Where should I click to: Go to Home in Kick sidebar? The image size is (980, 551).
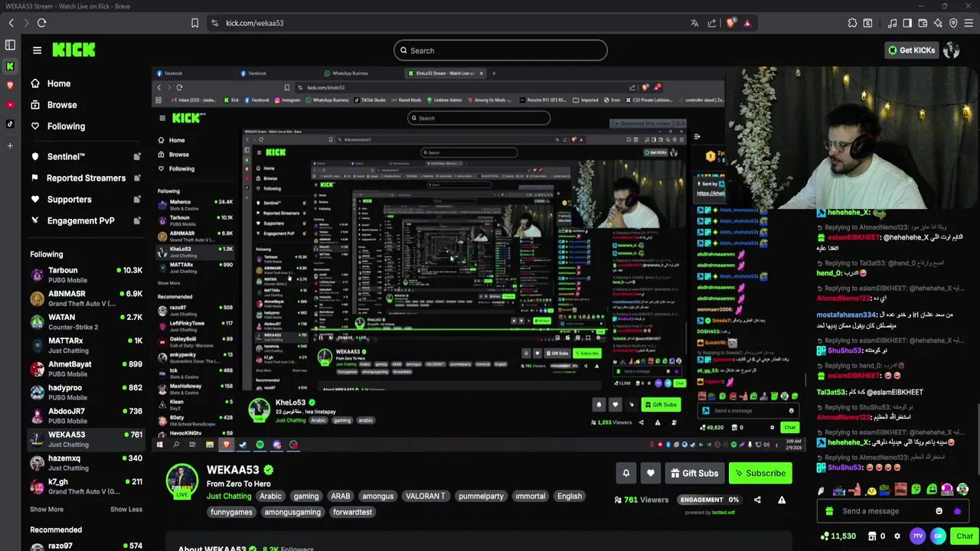click(x=58, y=83)
